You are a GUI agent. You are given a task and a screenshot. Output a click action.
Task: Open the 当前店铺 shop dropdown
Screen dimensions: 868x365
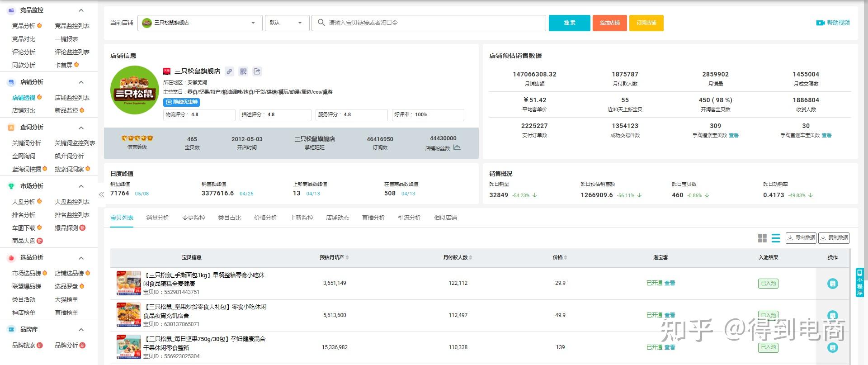200,23
